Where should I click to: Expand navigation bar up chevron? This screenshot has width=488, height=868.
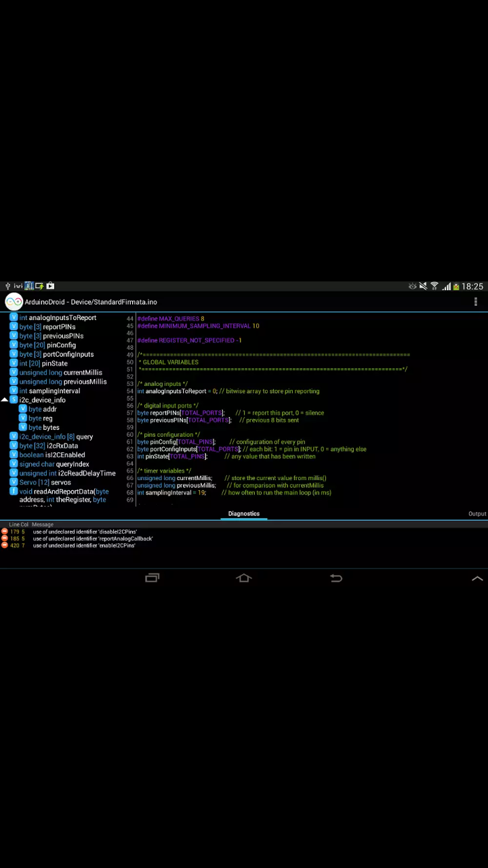coord(477,578)
